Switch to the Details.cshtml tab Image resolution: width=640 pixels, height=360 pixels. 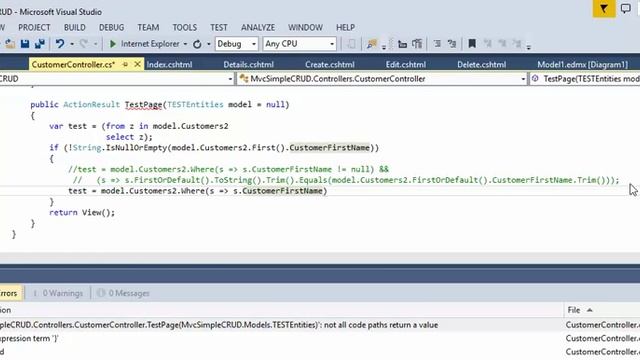249,64
